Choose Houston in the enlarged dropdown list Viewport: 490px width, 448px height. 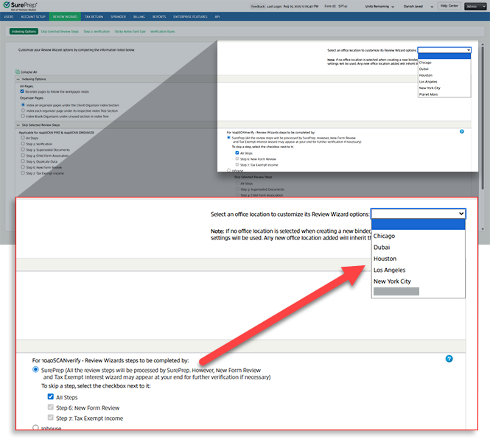418,259
